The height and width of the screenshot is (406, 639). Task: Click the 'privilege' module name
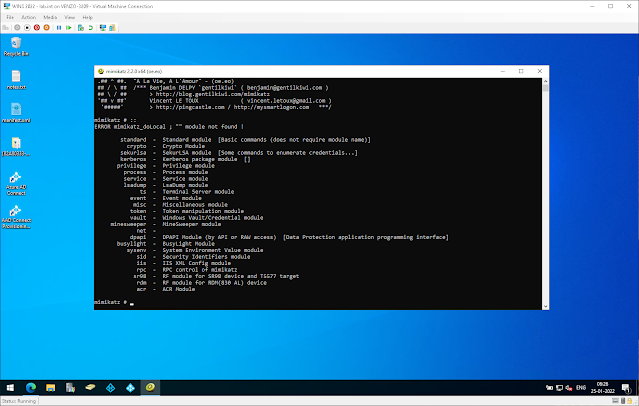pyautogui.click(x=131, y=166)
